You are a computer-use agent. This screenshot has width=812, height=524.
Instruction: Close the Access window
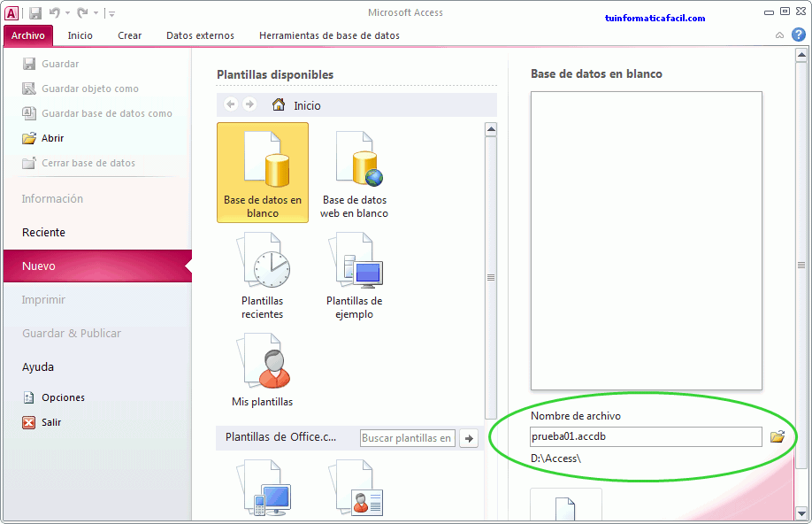point(801,12)
